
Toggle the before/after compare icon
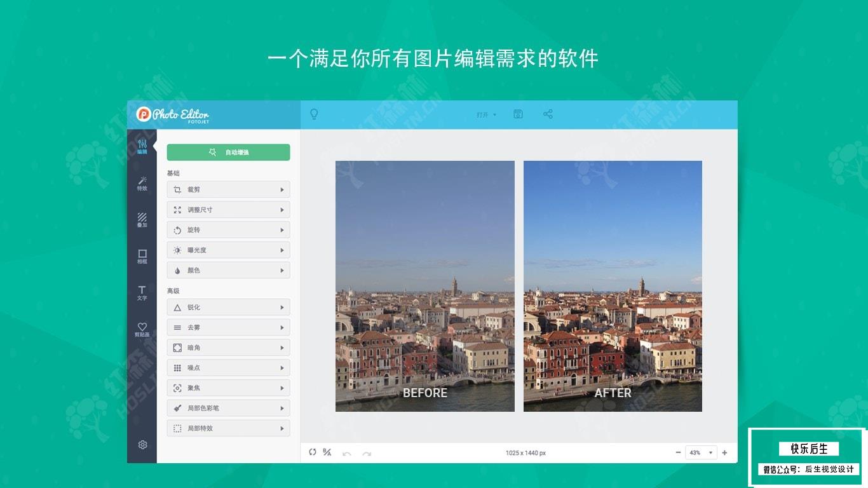pyautogui.click(x=327, y=452)
